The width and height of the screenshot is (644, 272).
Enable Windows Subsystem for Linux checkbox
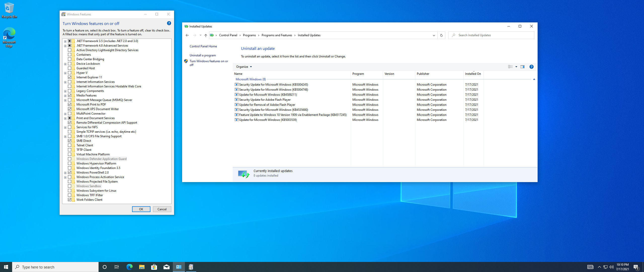70,191
